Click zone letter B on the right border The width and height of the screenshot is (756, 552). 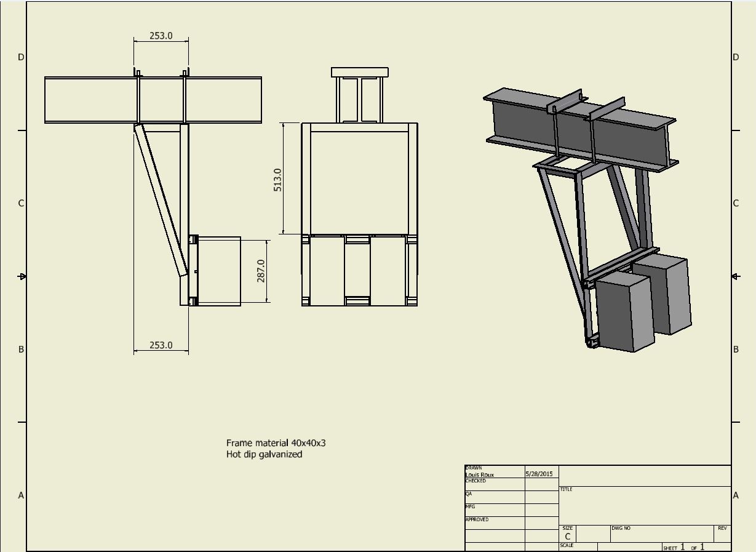pos(736,350)
